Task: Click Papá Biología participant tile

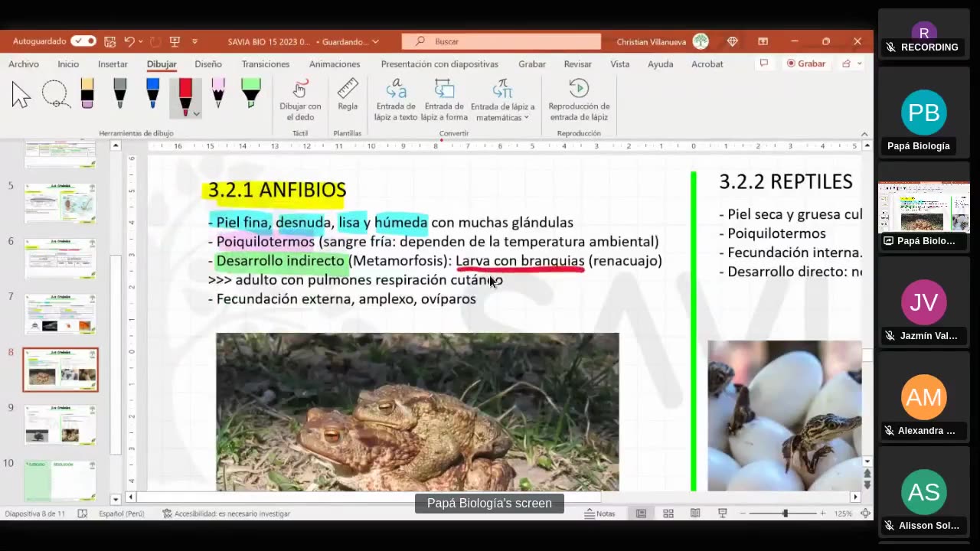Action: coord(924,113)
